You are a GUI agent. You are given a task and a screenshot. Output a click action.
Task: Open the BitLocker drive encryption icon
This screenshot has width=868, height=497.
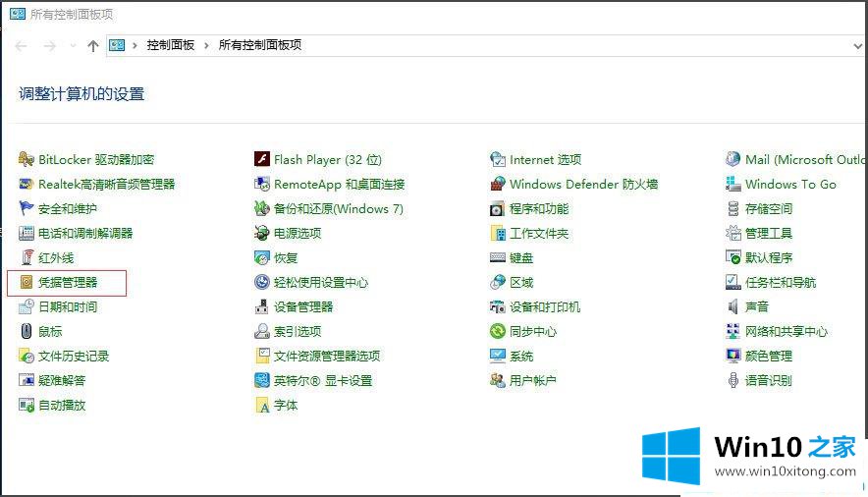click(x=26, y=159)
